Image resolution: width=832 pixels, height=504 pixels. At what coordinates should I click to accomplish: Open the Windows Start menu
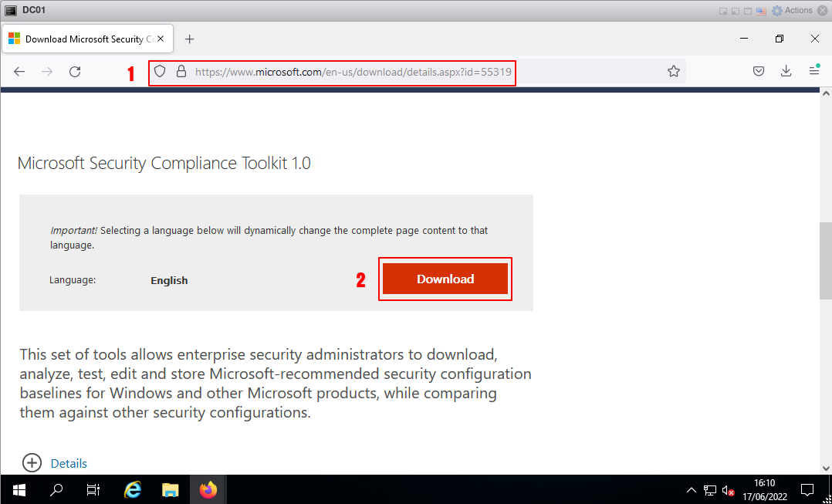19,489
